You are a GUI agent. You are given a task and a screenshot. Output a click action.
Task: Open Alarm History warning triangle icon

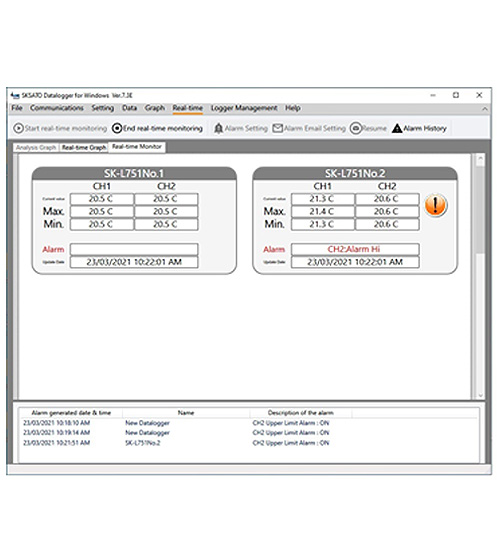coord(397,128)
